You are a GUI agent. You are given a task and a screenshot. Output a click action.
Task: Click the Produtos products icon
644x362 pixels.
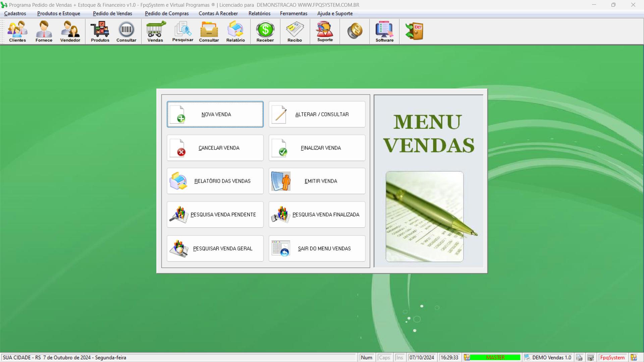[100, 32]
